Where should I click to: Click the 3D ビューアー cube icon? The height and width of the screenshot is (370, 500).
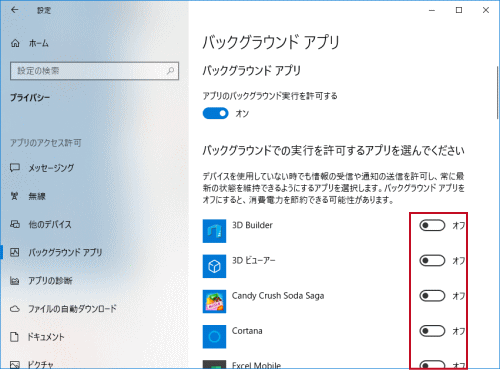(x=214, y=266)
